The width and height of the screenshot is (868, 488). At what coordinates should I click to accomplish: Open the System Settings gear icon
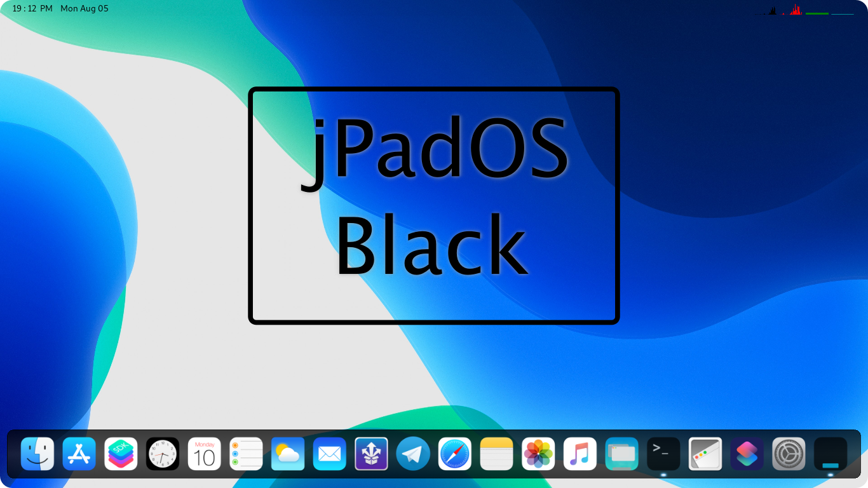[x=789, y=454]
